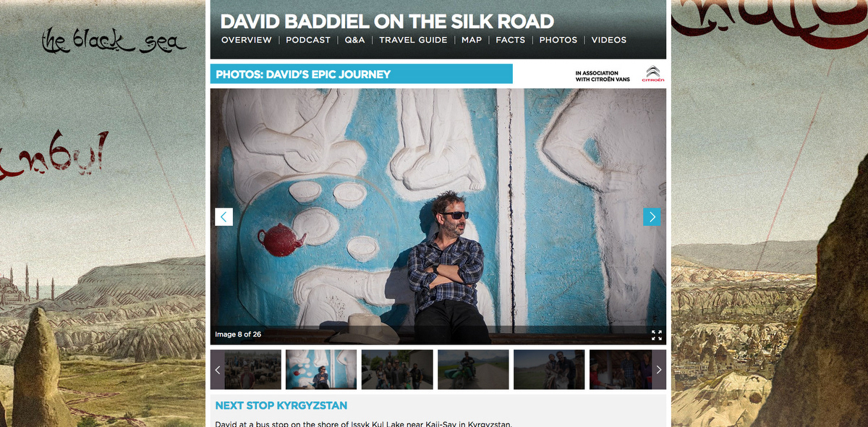868x427 pixels.
Task: Select the Map menu item
Action: point(472,40)
